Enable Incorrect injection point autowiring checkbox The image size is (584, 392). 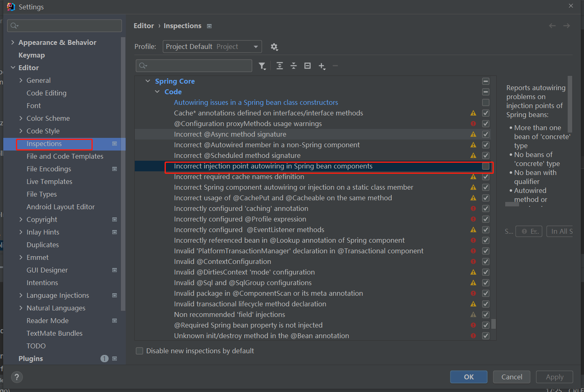486,166
